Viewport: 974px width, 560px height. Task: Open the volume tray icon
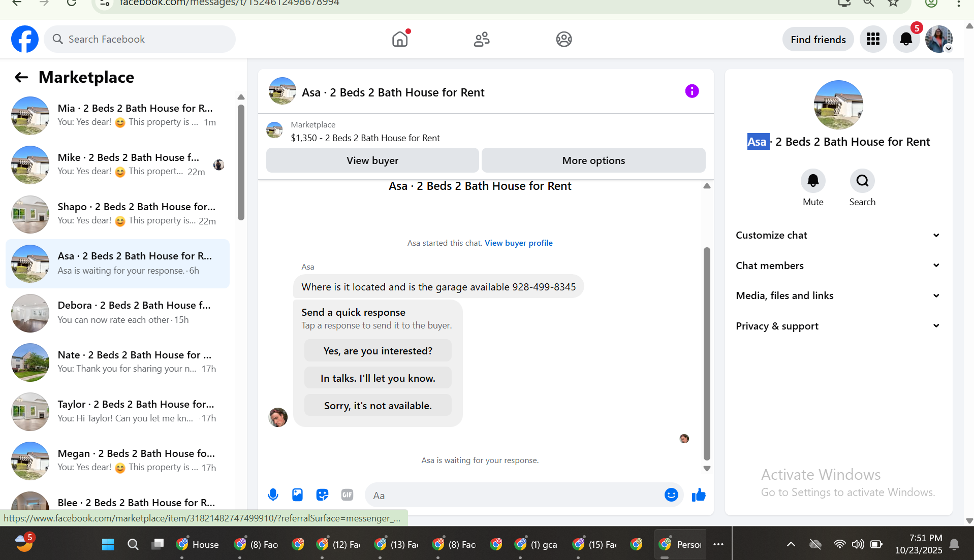858,544
